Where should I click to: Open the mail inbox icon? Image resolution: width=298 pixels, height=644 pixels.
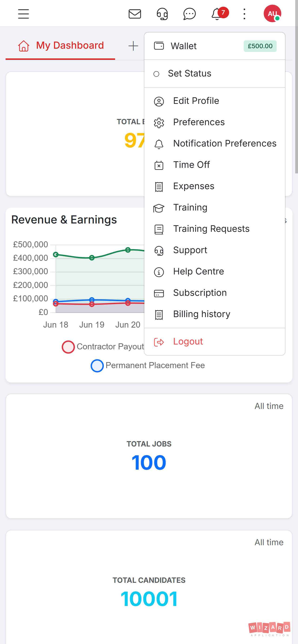point(135,14)
